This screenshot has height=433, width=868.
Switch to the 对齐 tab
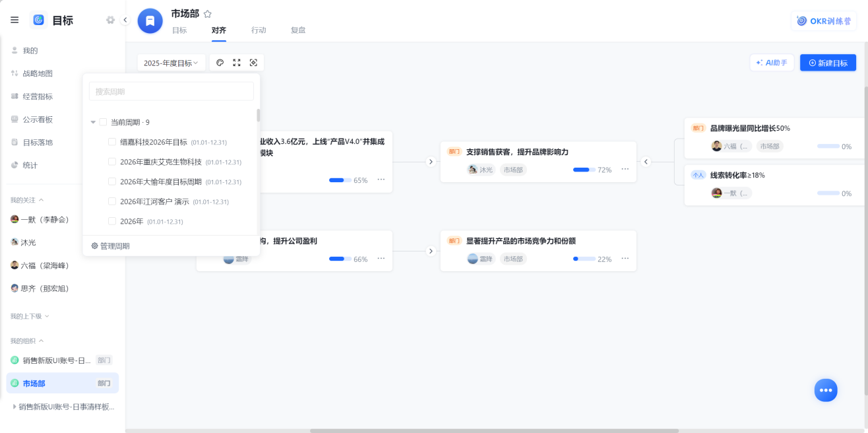[219, 30]
